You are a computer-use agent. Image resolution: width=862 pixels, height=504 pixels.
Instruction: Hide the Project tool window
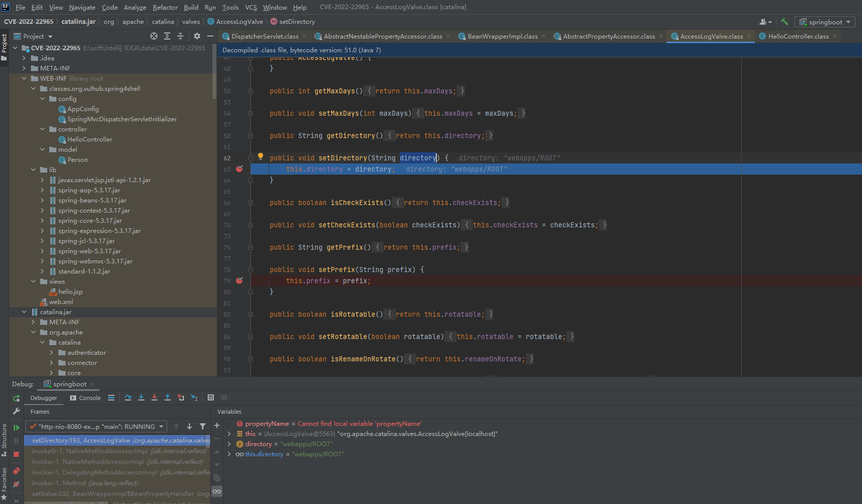[210, 36]
